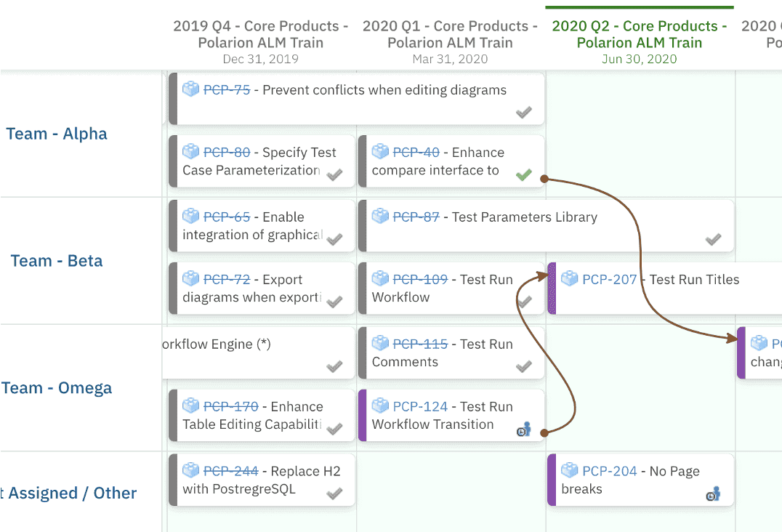Image resolution: width=782 pixels, height=532 pixels.
Task: Click the purple status bar on PCP-124 card
Action: point(363,415)
